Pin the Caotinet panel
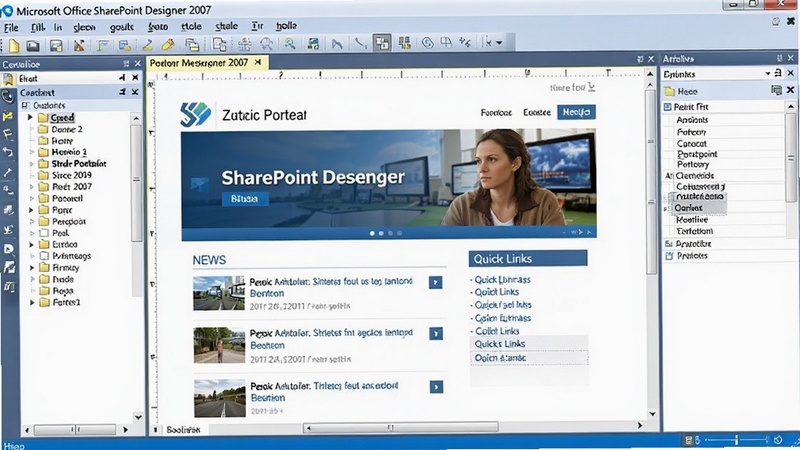 click(122, 92)
